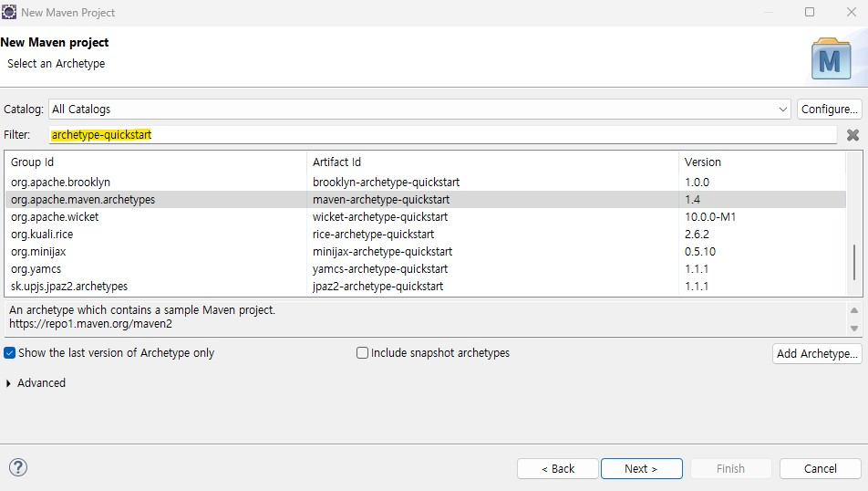This screenshot has height=491, width=868.
Task: Click version 1.0.0 cell
Action: click(x=697, y=183)
